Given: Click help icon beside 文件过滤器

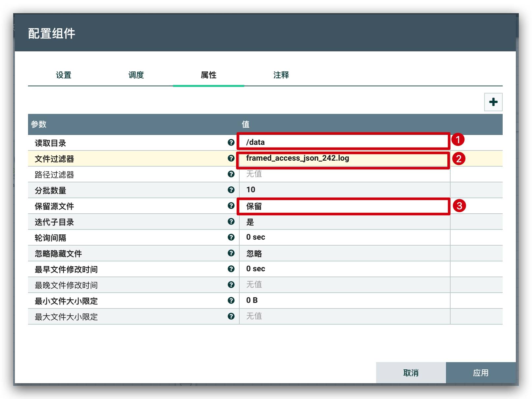Looking at the screenshot, I should (x=231, y=158).
